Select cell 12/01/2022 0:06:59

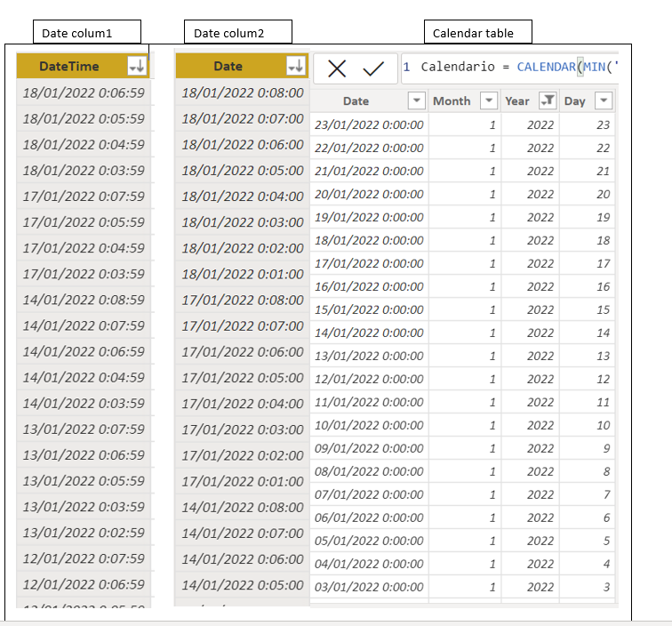tap(84, 584)
